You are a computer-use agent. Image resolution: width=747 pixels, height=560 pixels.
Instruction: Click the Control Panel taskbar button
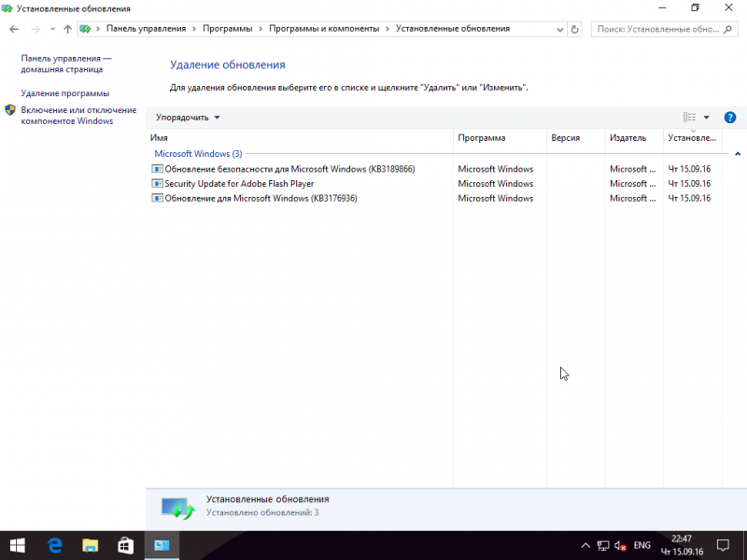pyautogui.click(x=162, y=546)
